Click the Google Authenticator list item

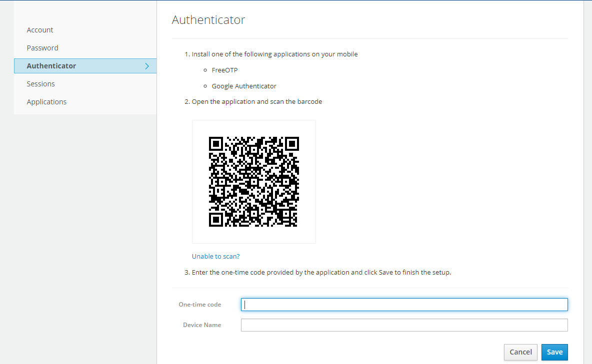(244, 86)
